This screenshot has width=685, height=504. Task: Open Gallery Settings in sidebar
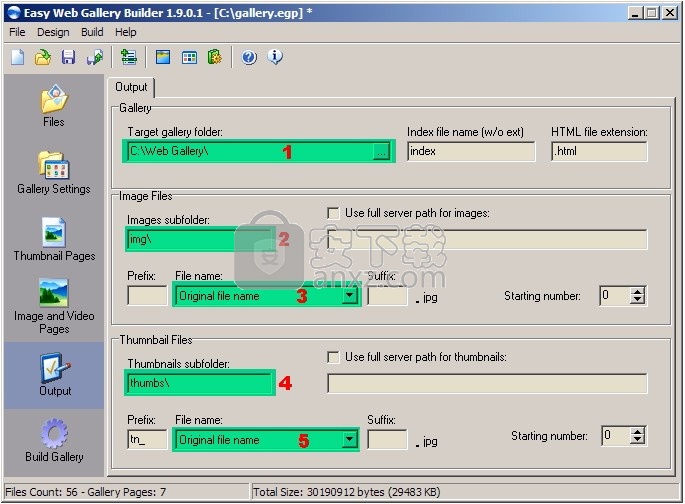coord(54,173)
